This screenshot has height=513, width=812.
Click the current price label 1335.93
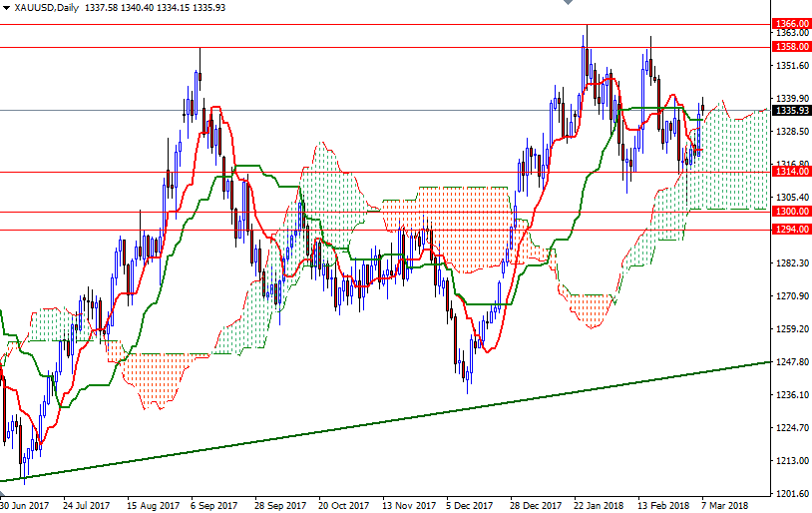(x=791, y=111)
